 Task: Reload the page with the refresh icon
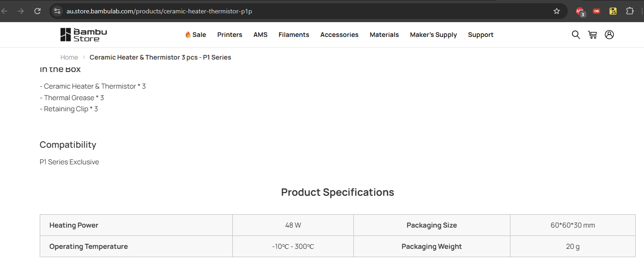pos(37,11)
